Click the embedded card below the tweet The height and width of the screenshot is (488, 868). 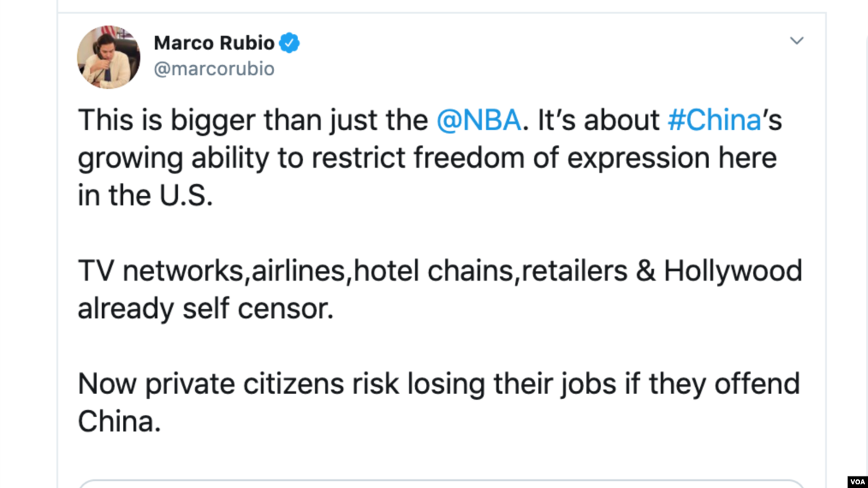pos(441,483)
